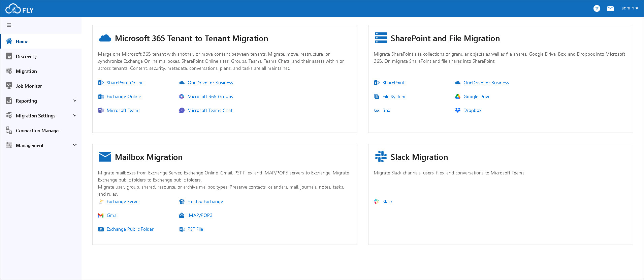Open Box migration link
This screenshot has height=280, width=644.
tap(386, 110)
